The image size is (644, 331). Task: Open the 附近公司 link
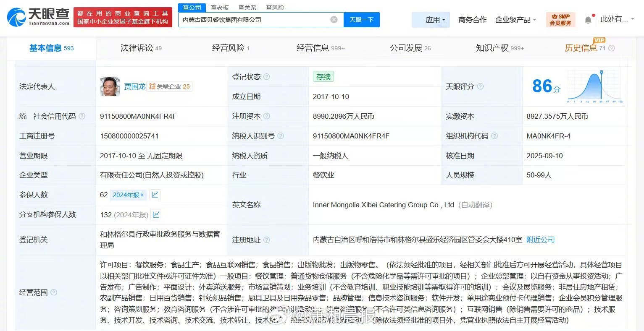pyautogui.click(x=541, y=240)
